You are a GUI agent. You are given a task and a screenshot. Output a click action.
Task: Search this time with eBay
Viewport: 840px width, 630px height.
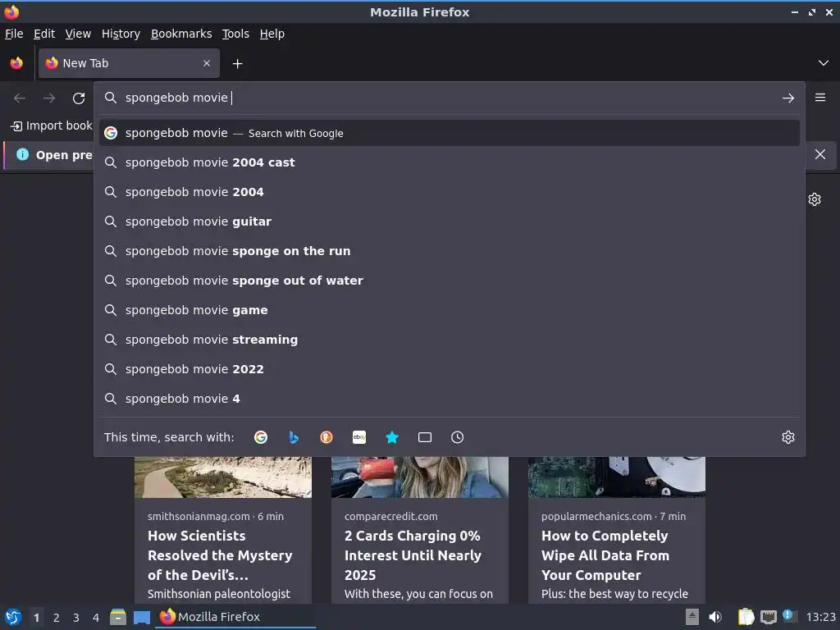tap(359, 437)
